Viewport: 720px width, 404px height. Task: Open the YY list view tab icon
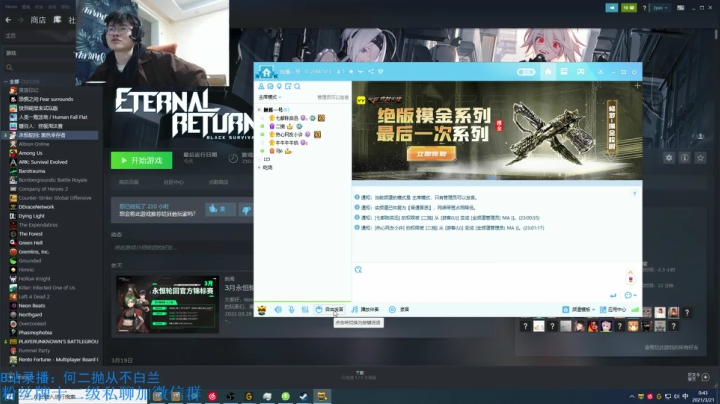coord(564,72)
